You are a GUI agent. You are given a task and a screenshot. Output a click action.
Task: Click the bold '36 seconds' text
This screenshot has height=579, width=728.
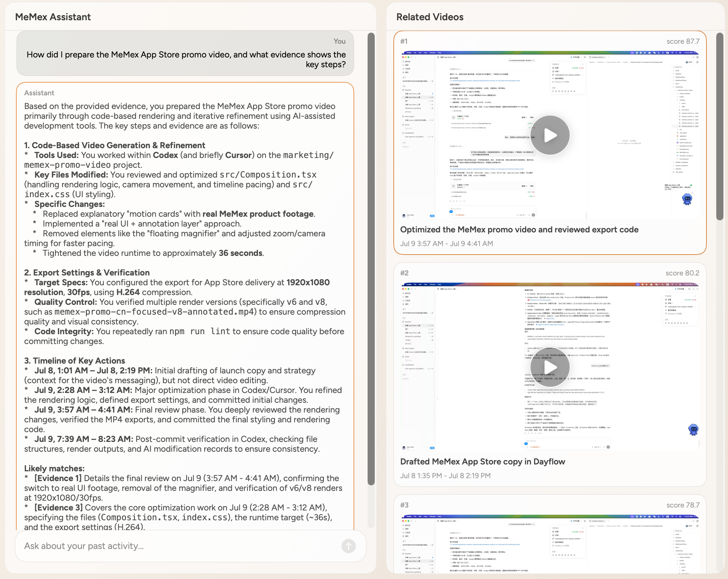click(x=240, y=253)
